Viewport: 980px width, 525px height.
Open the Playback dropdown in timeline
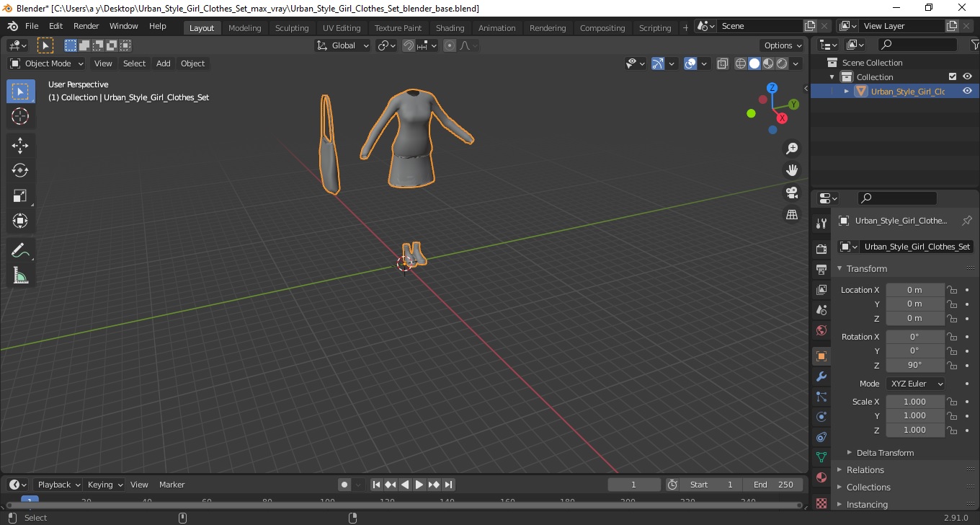click(x=58, y=485)
